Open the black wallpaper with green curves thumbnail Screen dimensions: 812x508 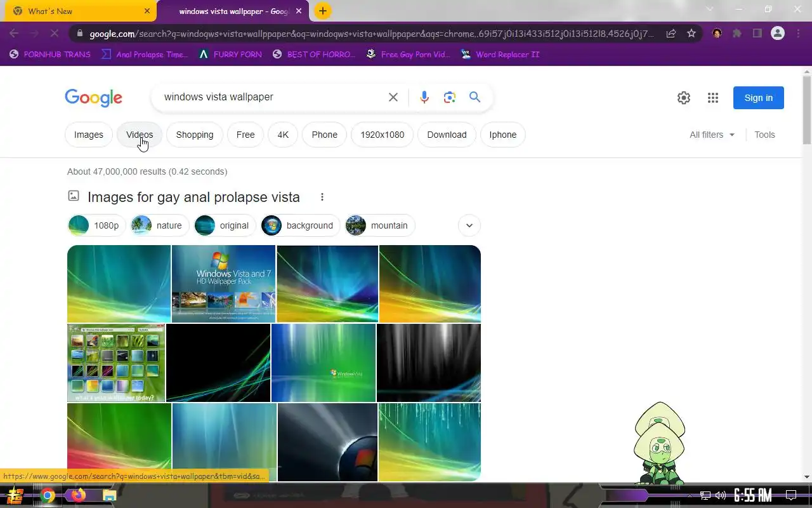pos(218,363)
